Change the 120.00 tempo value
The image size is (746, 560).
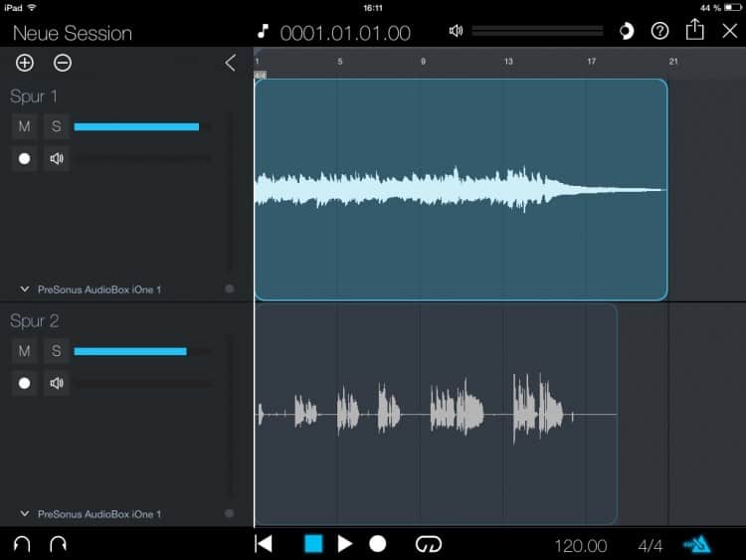click(581, 545)
